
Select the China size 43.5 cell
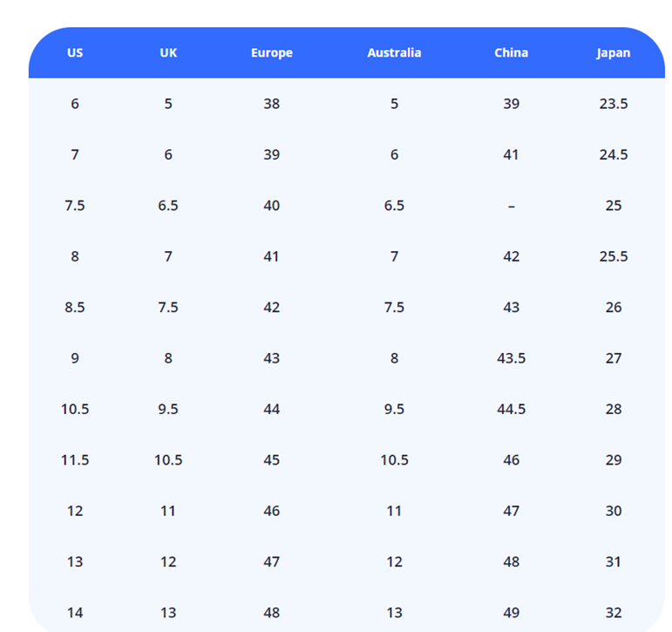click(x=511, y=358)
